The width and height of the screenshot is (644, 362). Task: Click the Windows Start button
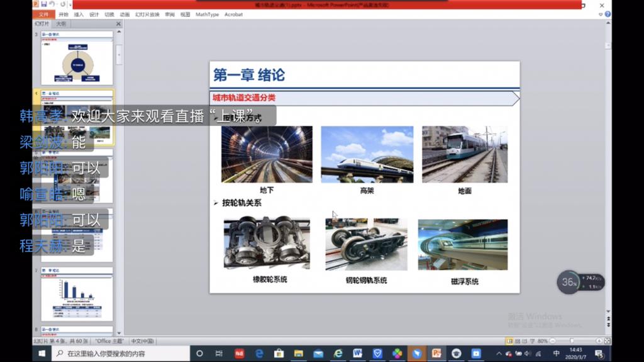click(x=42, y=354)
